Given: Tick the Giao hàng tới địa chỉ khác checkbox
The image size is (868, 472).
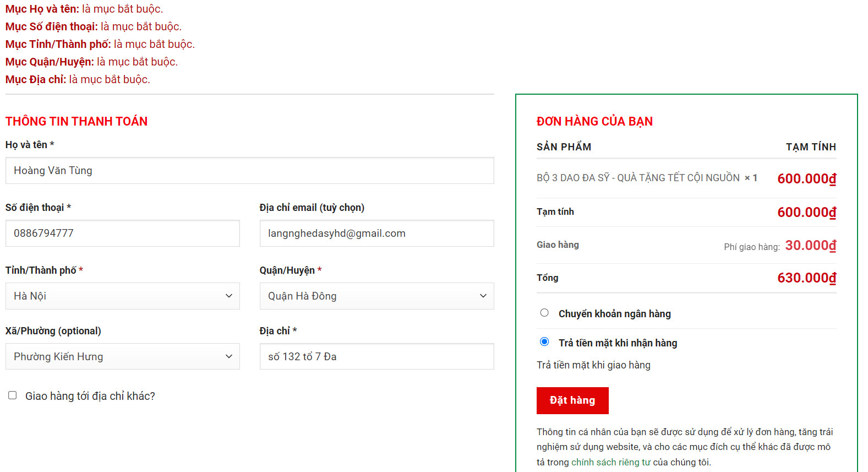Looking at the screenshot, I should [13, 395].
